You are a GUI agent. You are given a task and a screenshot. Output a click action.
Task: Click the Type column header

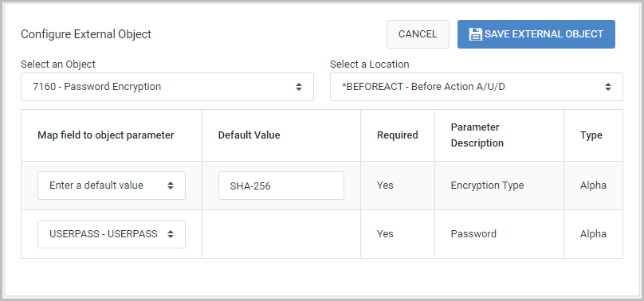tap(591, 135)
